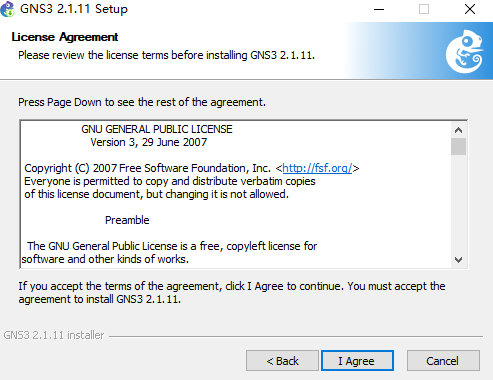Click the license scrollbar up arrow
This screenshot has width=493, height=380.
point(458,130)
